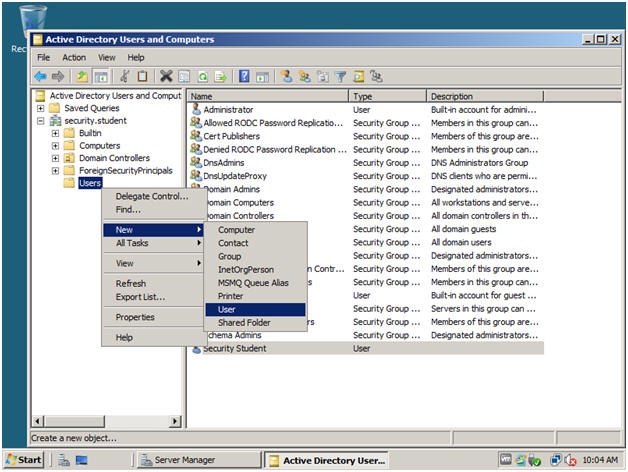
Task: Click the tree pane scroll left arrow
Action: coord(38,421)
